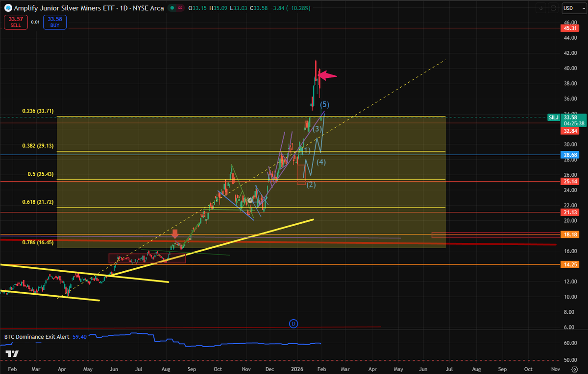
Task: Click the Amplify ETF symbol logo icon
Action: click(8, 8)
